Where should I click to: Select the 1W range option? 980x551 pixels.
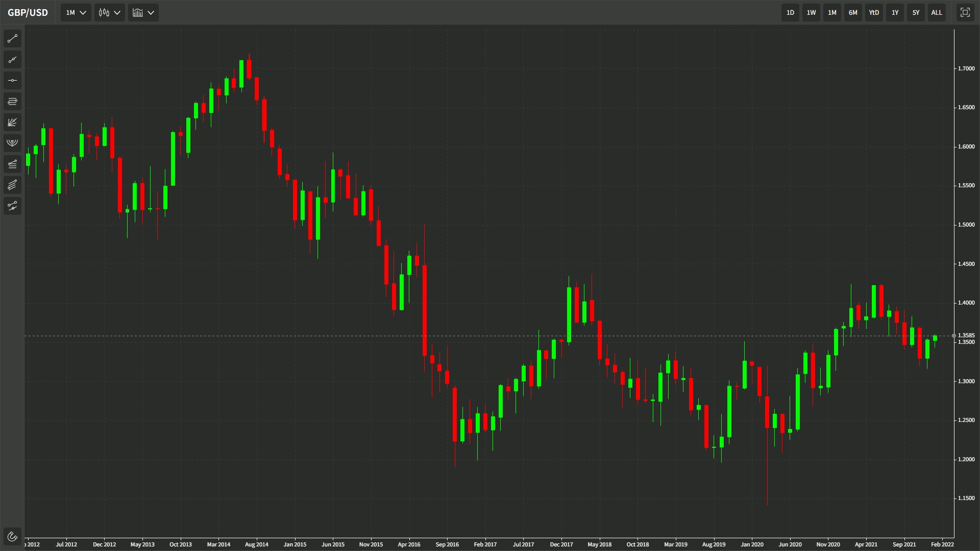pos(811,13)
